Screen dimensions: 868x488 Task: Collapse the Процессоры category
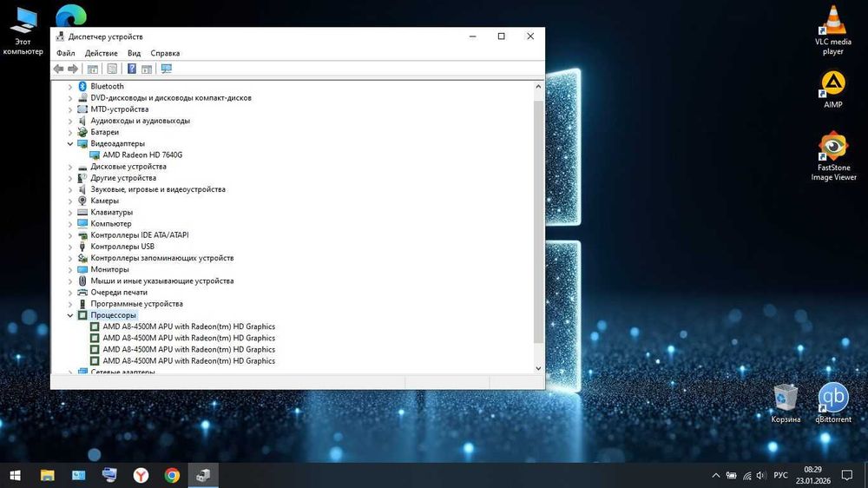(70, 315)
